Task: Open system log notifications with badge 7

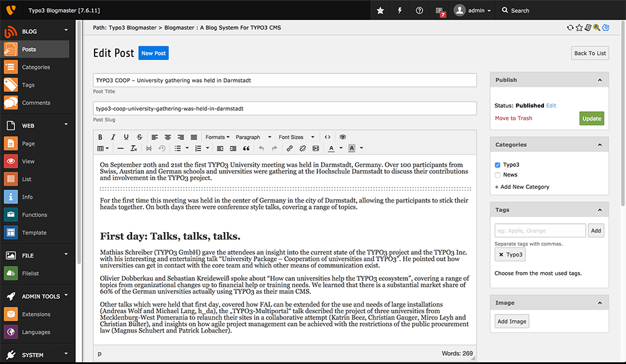Action: click(440, 11)
